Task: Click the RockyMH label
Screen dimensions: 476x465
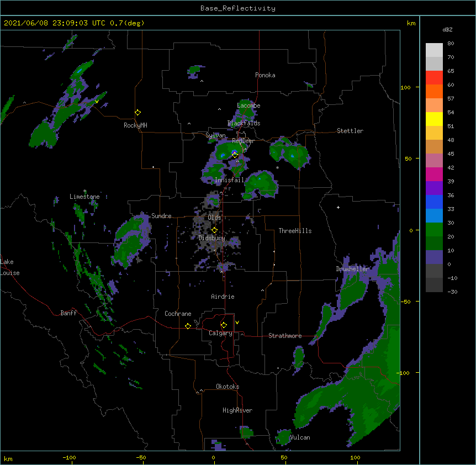Action: [135, 125]
